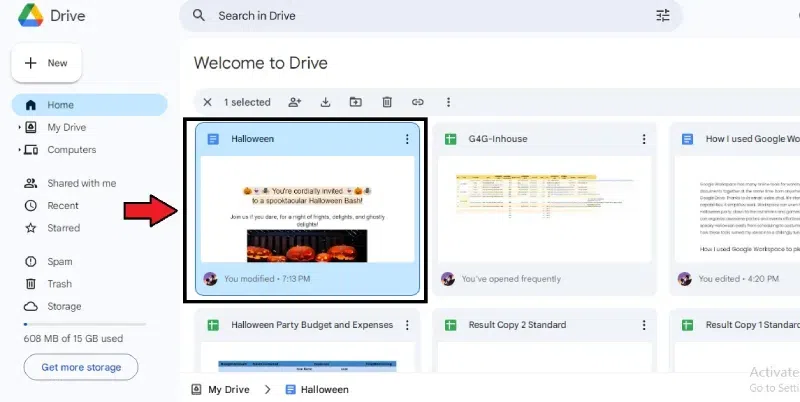Viewport: 800px width, 402px height.
Task: Open Result Copy 2 Standard three-dot menu
Action: point(644,325)
